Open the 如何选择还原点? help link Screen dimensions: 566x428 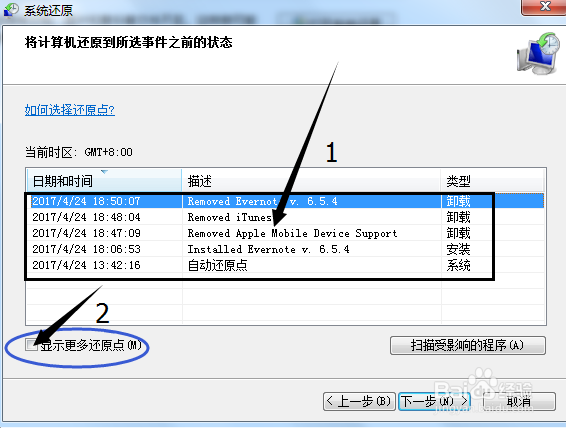pos(70,110)
